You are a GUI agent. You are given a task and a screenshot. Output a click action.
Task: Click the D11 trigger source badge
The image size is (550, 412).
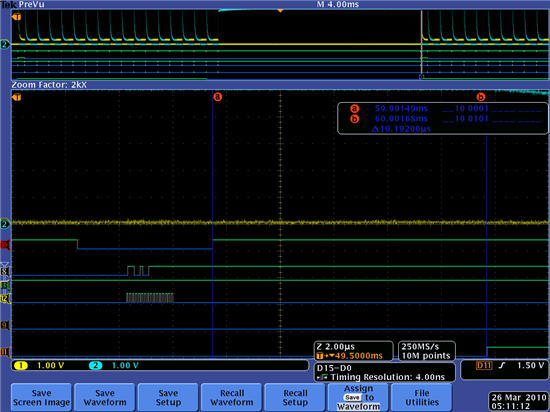484,366
